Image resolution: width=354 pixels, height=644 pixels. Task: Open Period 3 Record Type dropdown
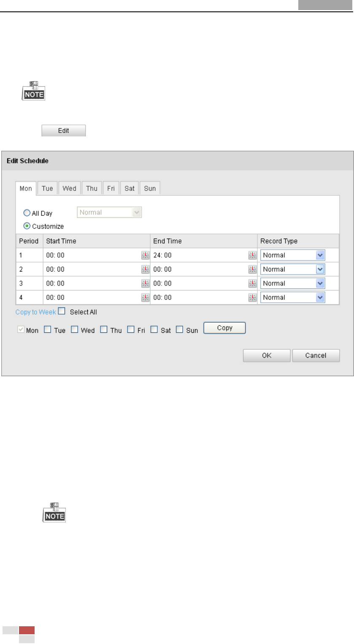293,283
